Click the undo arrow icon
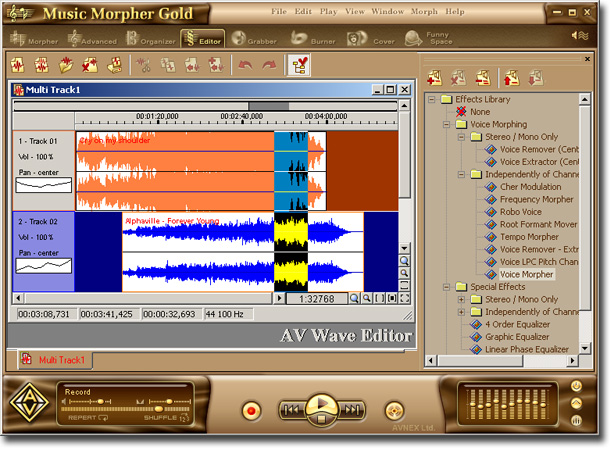This screenshot has height=449, width=610. [x=245, y=65]
